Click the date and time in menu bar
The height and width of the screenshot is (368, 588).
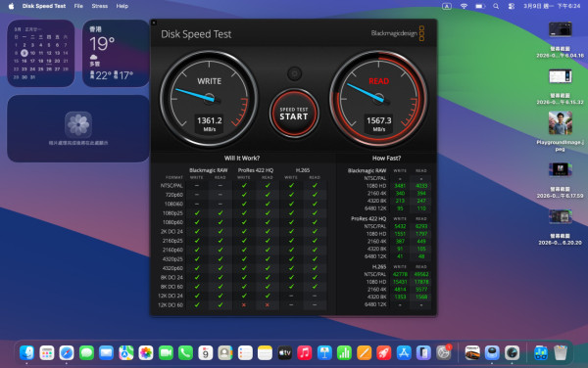[552, 6]
